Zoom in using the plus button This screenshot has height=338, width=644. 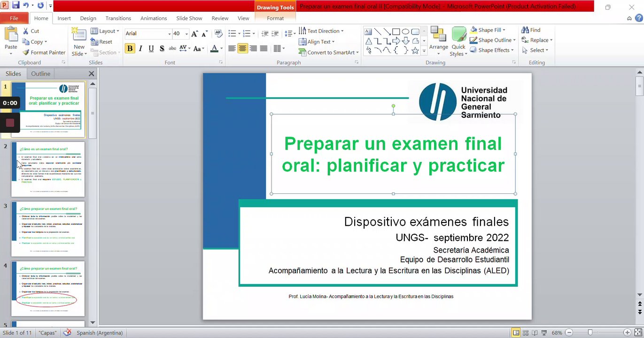(x=627, y=332)
